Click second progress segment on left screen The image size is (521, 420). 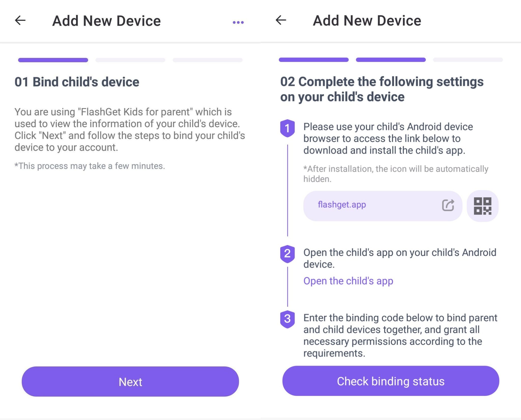click(130, 60)
